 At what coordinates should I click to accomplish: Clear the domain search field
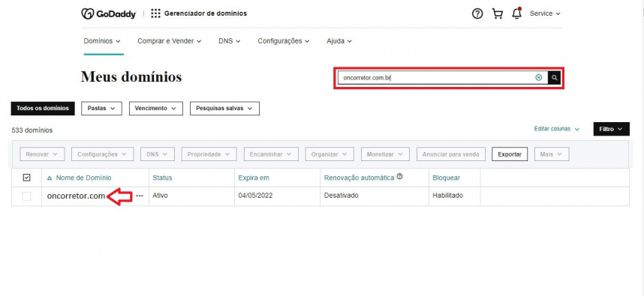coord(538,77)
